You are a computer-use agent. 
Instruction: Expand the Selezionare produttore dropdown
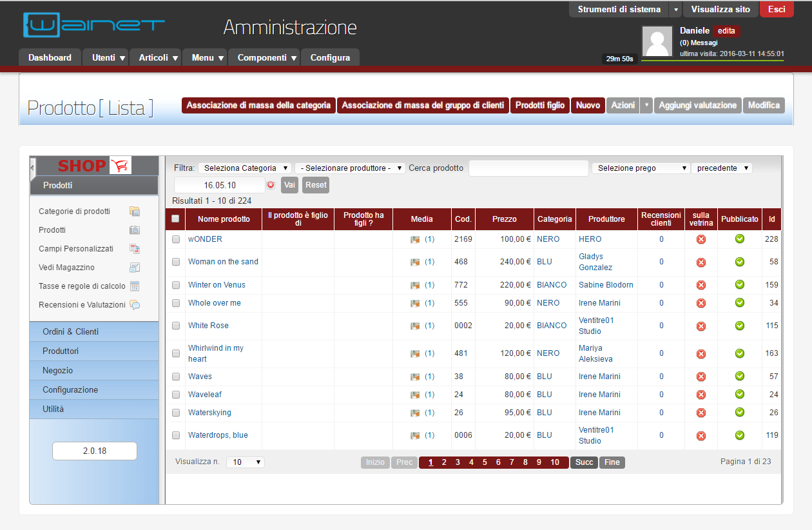[x=350, y=168]
